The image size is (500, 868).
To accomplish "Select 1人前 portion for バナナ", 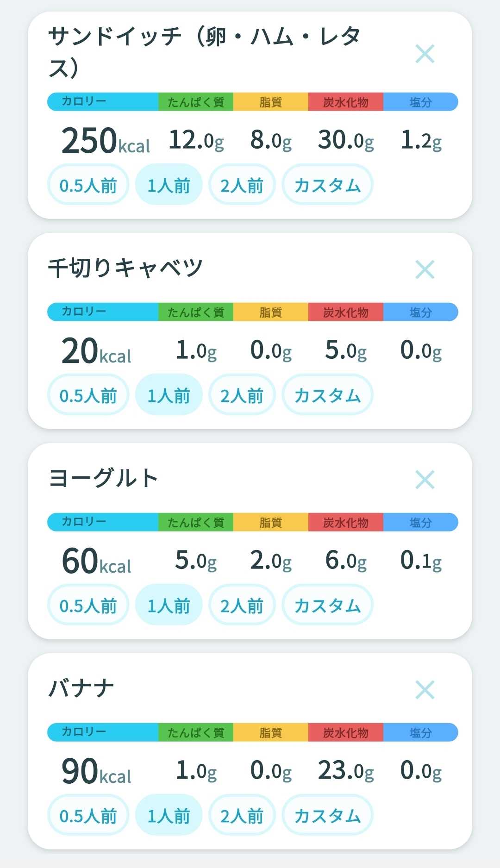I will coord(169,815).
